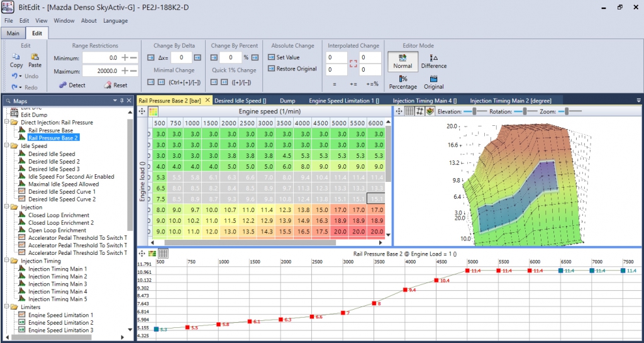The width and height of the screenshot is (644, 343).
Task: Open the document tabs overflow dropdown
Action: [x=638, y=100]
